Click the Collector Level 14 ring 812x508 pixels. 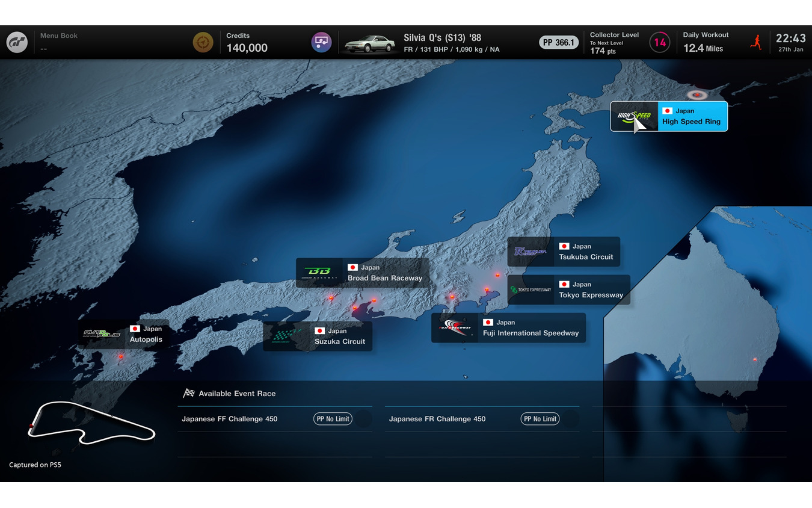point(660,42)
